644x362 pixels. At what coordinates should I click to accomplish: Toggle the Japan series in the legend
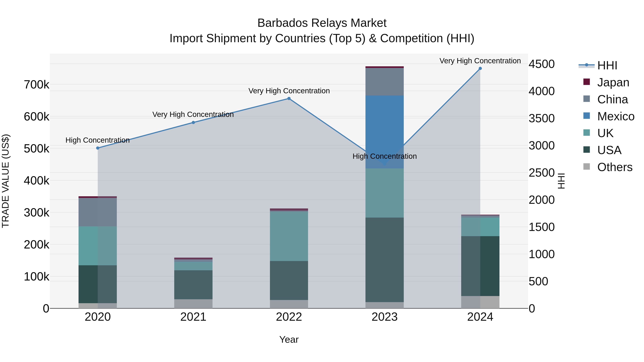point(606,82)
